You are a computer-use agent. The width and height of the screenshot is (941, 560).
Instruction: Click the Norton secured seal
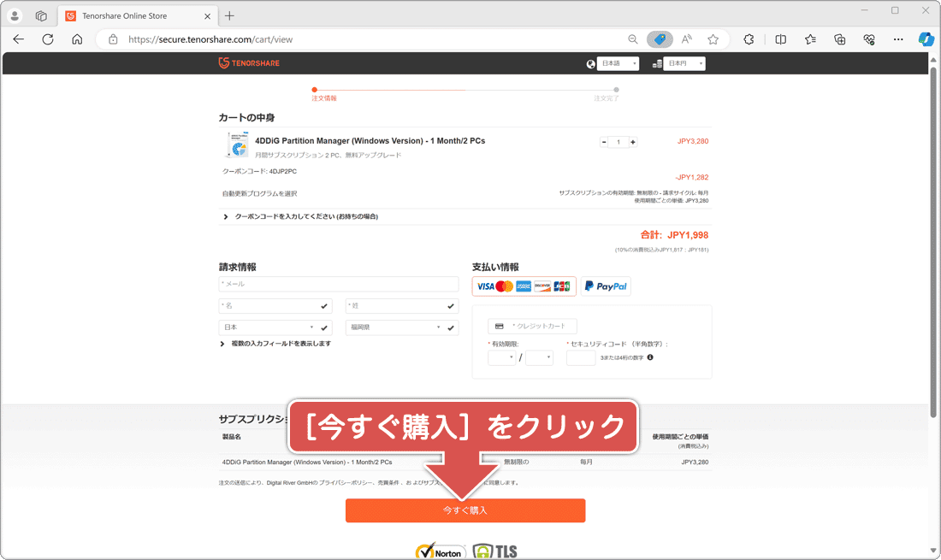coord(440,551)
